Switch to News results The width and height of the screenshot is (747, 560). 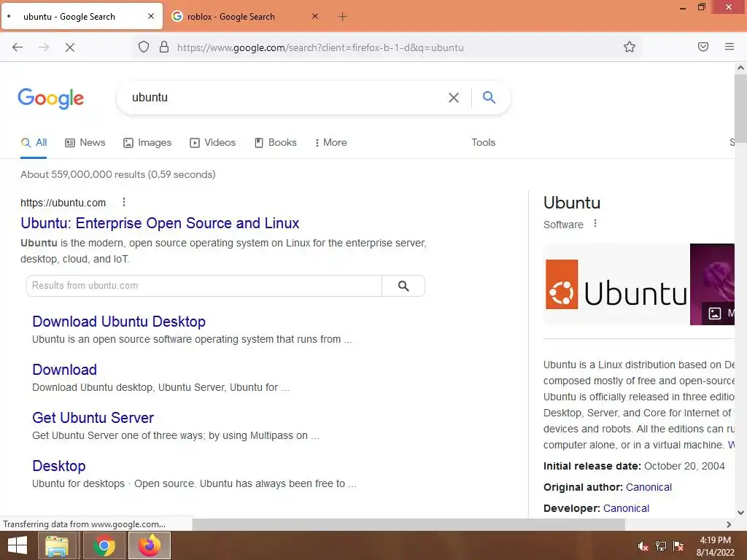click(85, 142)
